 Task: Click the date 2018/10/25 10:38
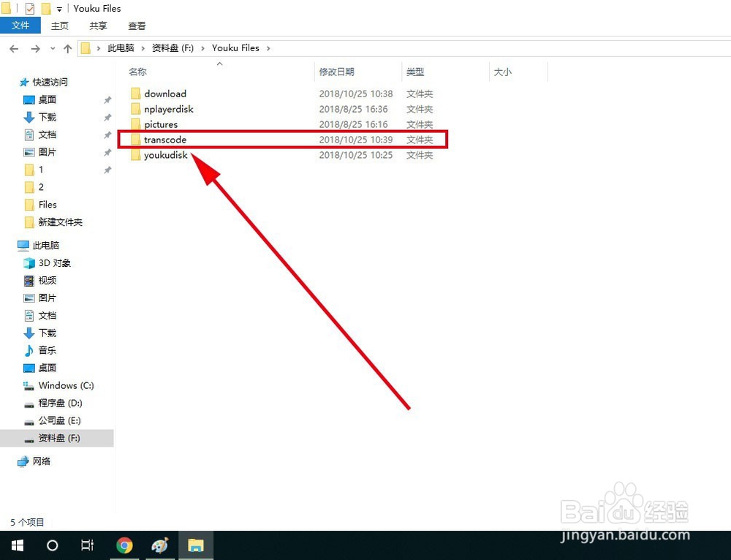[356, 94]
